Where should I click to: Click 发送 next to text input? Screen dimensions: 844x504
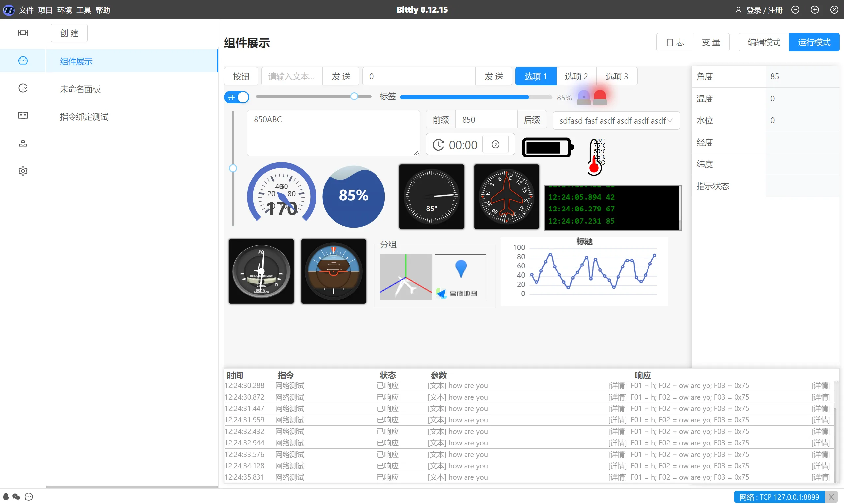341,76
